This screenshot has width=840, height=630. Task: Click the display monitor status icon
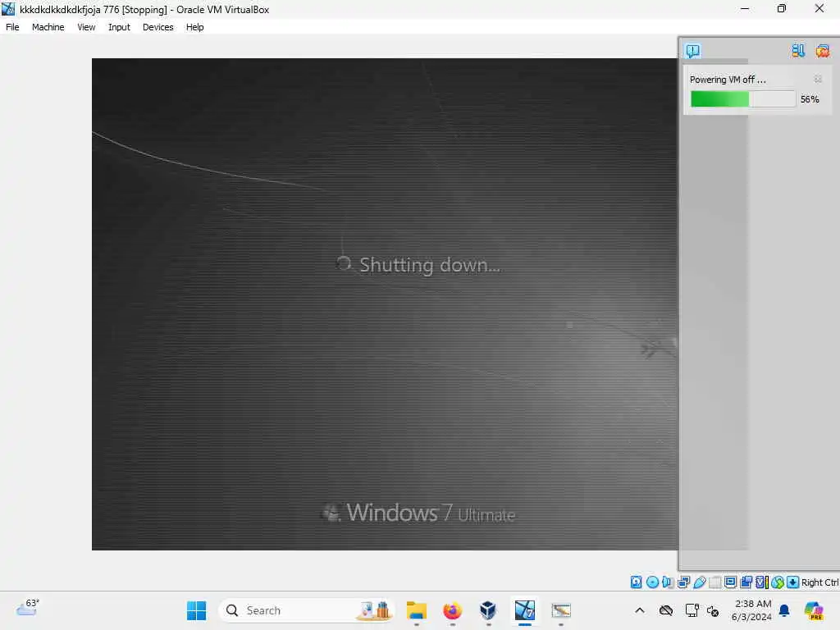pyautogui.click(x=730, y=582)
